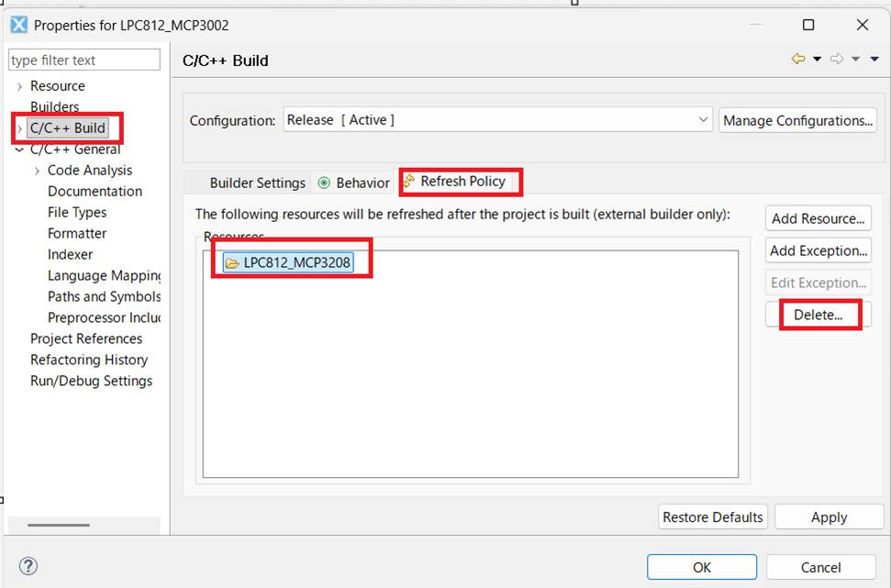Click in the filter text field

point(84,61)
